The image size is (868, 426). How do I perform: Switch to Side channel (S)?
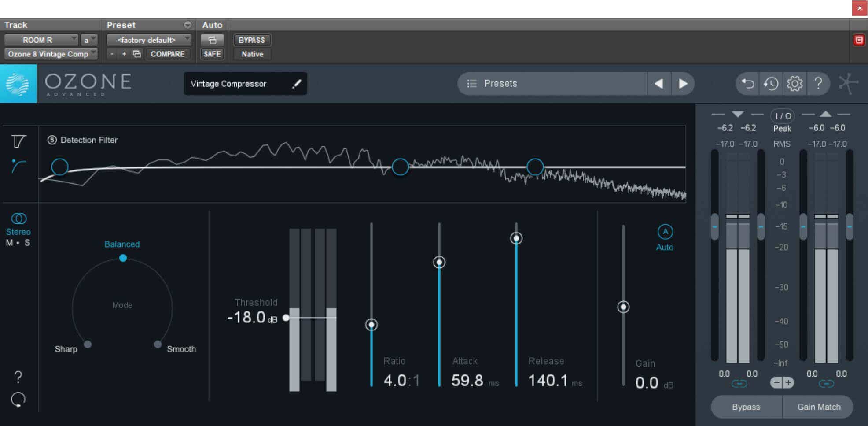click(27, 243)
